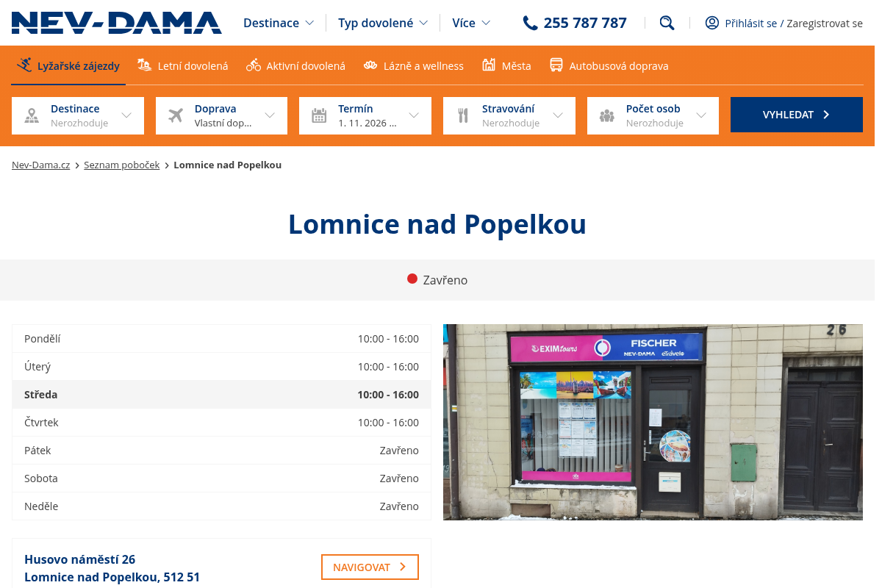This screenshot has height=588, width=882.
Task: Open the Počet osob dropdown
Action: tap(653, 115)
